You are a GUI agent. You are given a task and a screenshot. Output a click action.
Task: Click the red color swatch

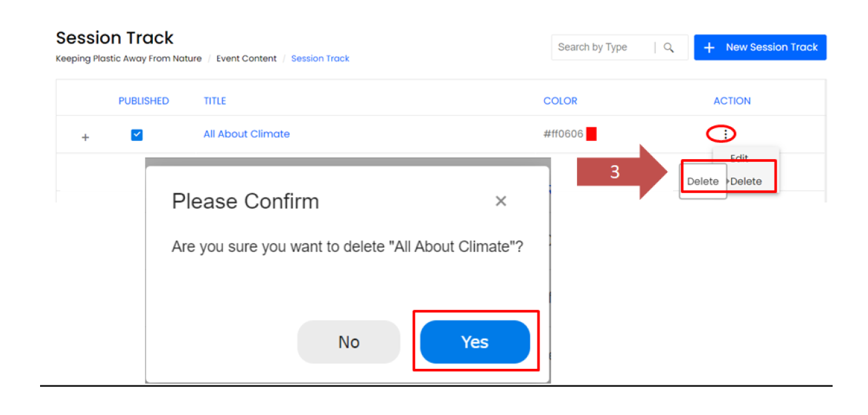(x=591, y=134)
